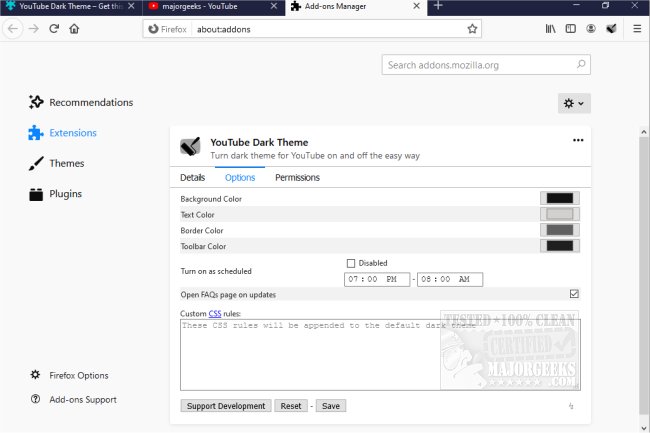Click inside the custom CSS rules textarea
This screenshot has width=650, height=433.
pyautogui.click(x=380, y=355)
